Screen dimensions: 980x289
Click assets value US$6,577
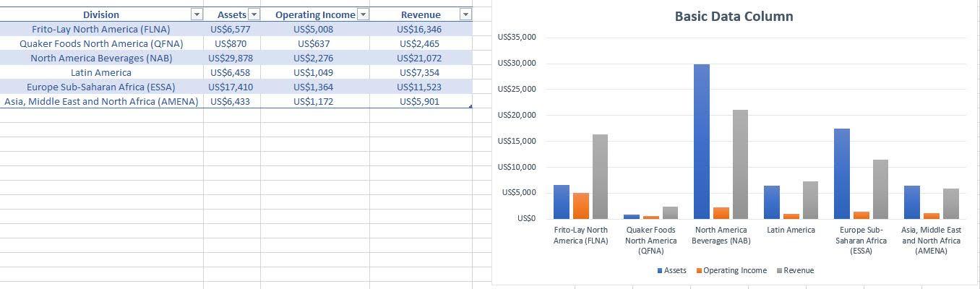232,29
